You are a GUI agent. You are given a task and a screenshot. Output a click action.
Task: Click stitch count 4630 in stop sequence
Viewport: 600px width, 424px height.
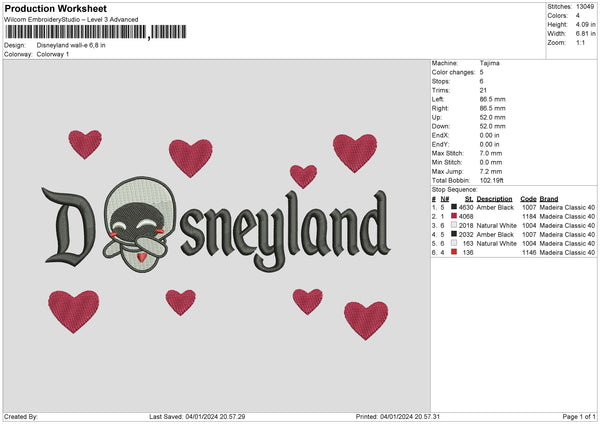point(466,207)
